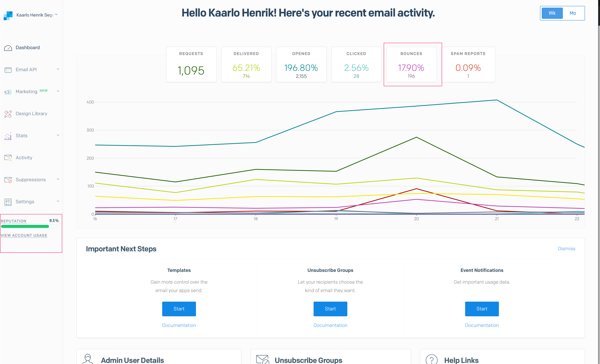This screenshot has width=600, height=364.
Task: Expand the Email API submenu chevron
Action: click(58, 69)
